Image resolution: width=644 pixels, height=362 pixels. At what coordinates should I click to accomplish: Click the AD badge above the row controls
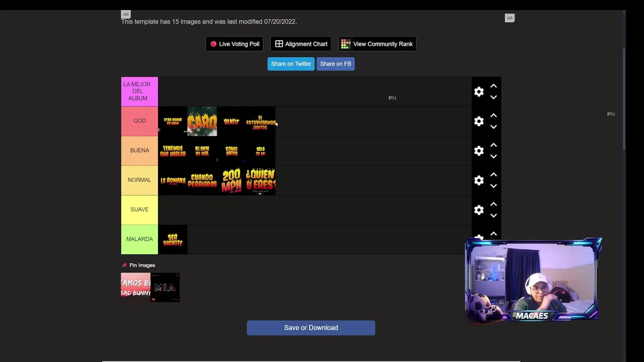tap(510, 18)
